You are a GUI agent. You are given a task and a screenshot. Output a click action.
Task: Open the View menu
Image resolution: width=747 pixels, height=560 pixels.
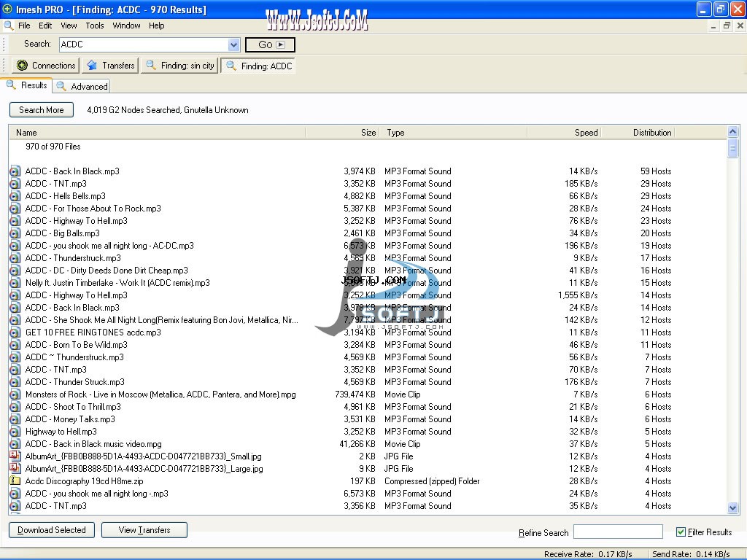point(69,26)
